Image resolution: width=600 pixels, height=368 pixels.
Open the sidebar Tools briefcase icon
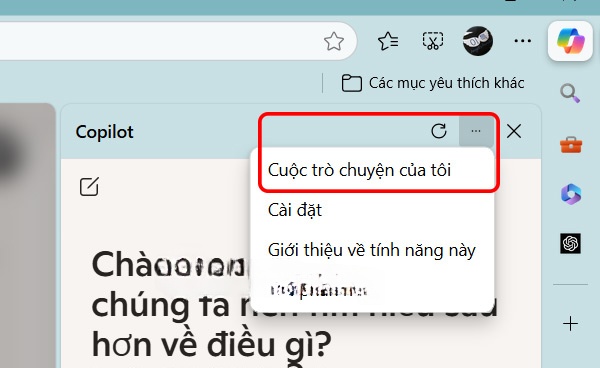(x=571, y=145)
